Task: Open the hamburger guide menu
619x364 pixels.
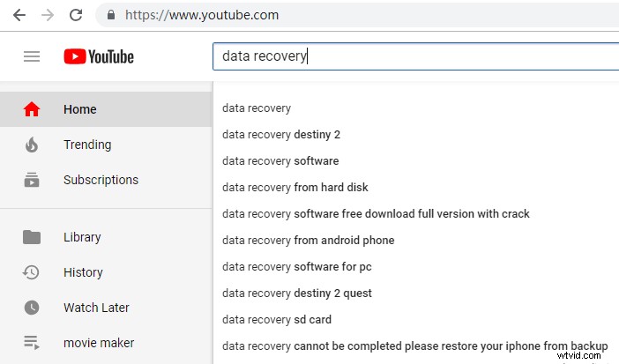Action: coord(32,56)
